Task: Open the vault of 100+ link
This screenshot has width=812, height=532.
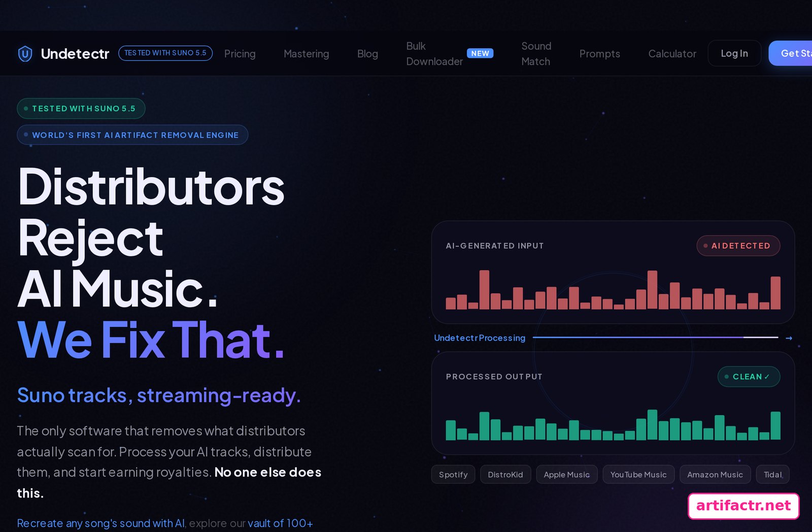Action: pyautogui.click(x=280, y=523)
